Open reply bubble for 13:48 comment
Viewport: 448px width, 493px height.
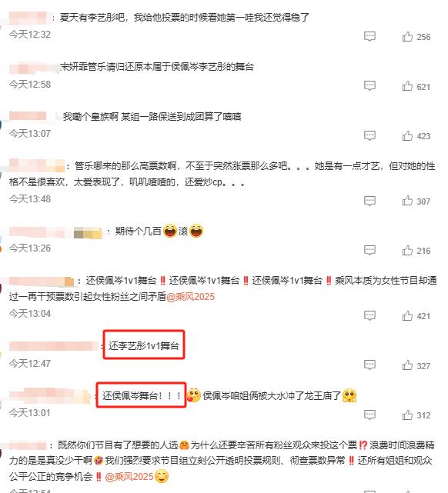click(x=369, y=201)
